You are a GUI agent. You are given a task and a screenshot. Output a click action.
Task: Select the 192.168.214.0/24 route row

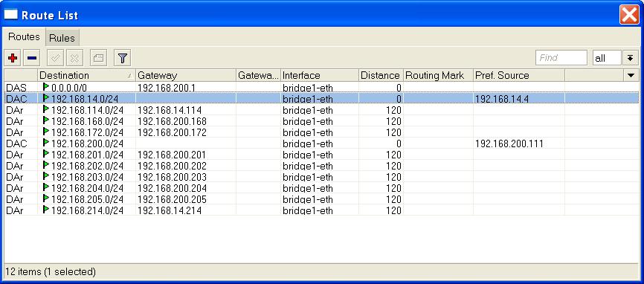[321, 210]
